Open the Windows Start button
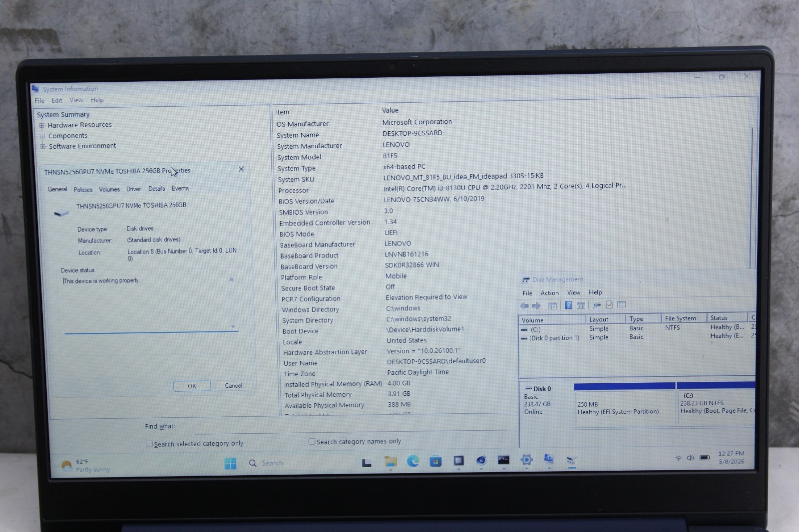Screen dimensions: 799x532 pos(230,464)
